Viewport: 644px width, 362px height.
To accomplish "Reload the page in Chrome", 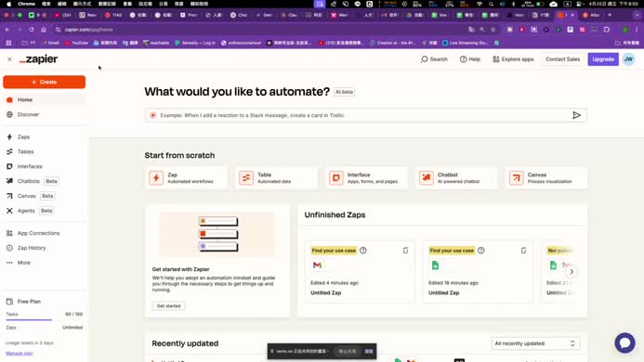I will point(32,30).
